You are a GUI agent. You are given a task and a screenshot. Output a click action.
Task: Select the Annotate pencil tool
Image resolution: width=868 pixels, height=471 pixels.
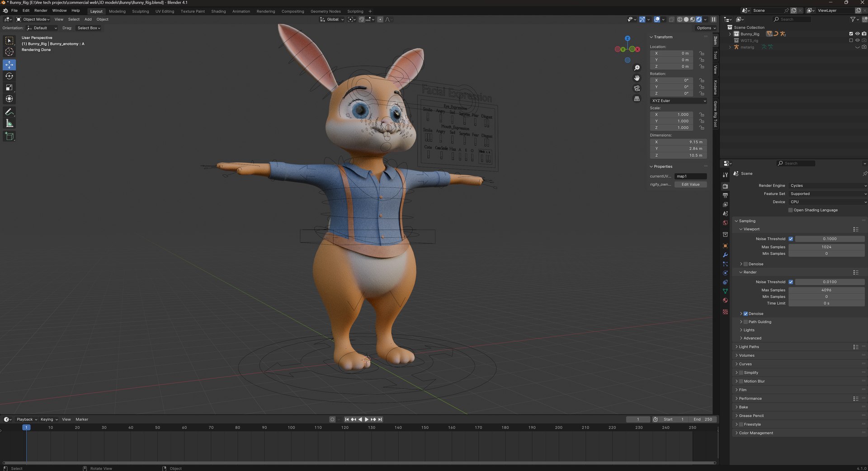pyautogui.click(x=9, y=112)
